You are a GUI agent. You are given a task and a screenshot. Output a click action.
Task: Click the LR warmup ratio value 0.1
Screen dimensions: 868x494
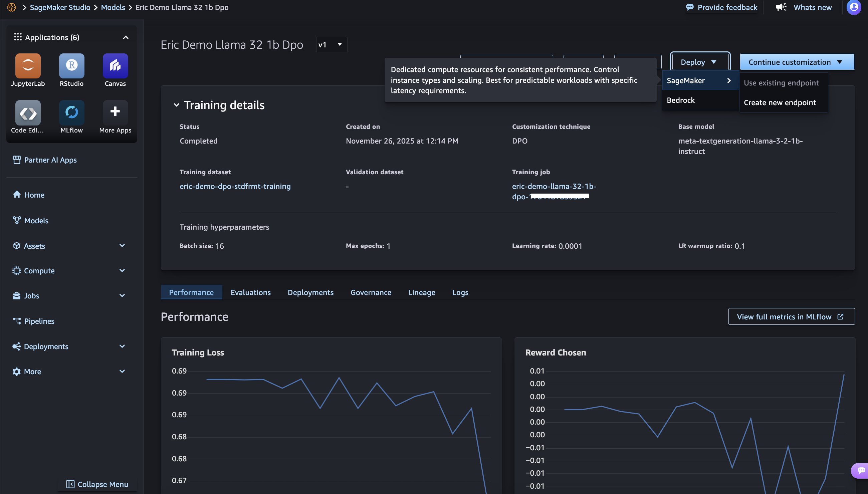click(740, 246)
